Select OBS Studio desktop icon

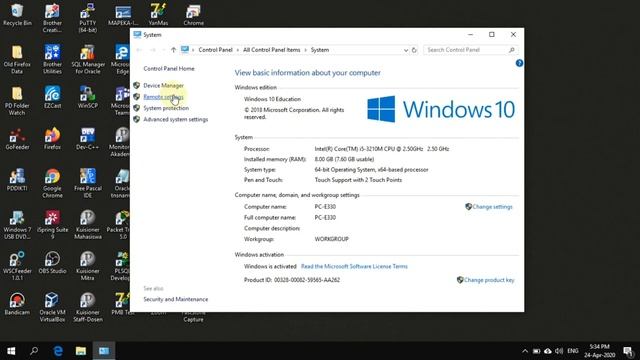[x=52, y=263]
